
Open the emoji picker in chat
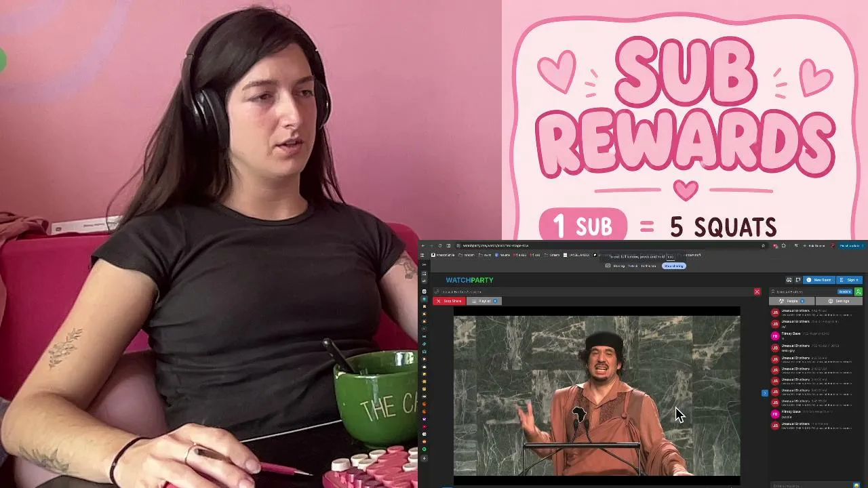pyautogui.click(x=857, y=485)
